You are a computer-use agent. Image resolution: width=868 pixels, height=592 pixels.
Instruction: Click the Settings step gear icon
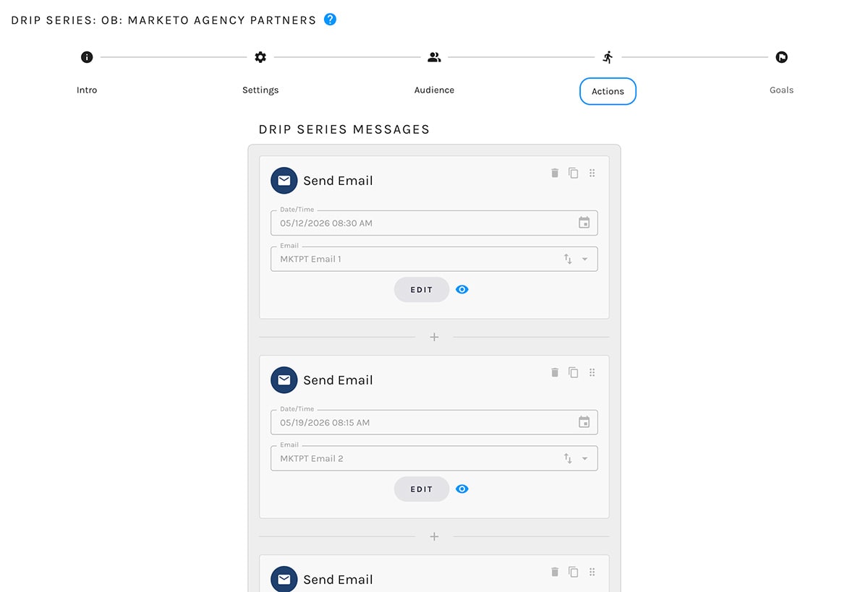point(260,57)
